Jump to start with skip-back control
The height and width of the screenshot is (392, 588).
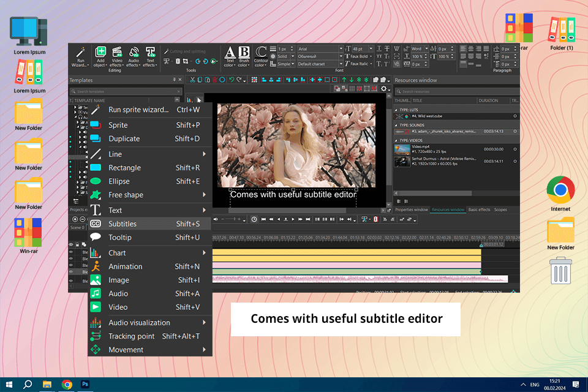tap(263, 219)
